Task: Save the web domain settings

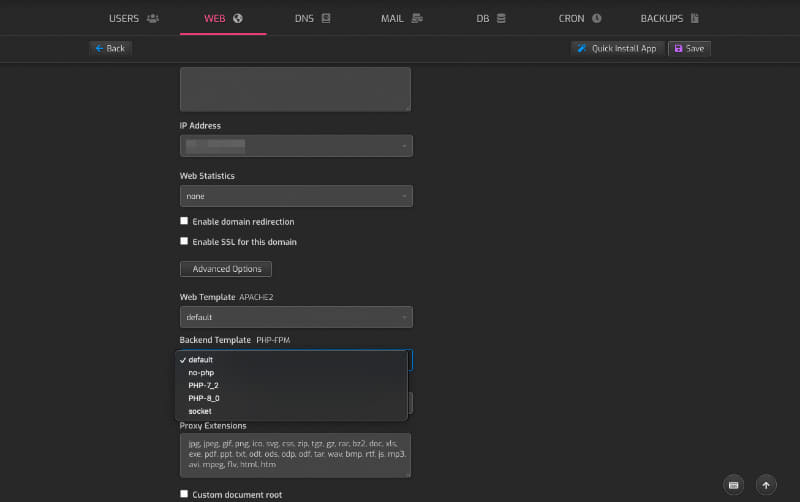Action: (x=689, y=48)
